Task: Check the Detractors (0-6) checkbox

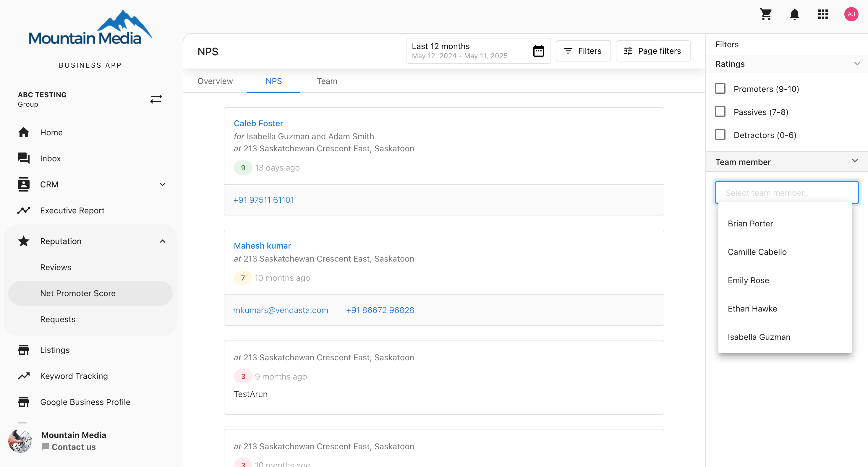Action: 720,135
